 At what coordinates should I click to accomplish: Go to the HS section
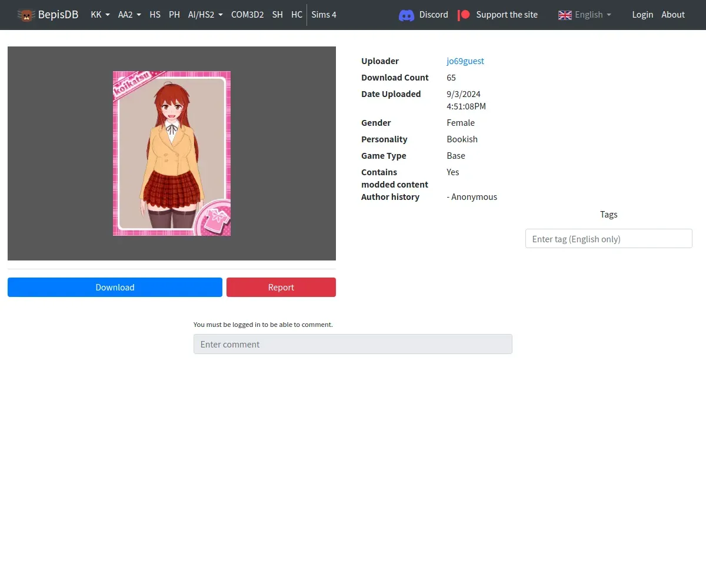[155, 15]
